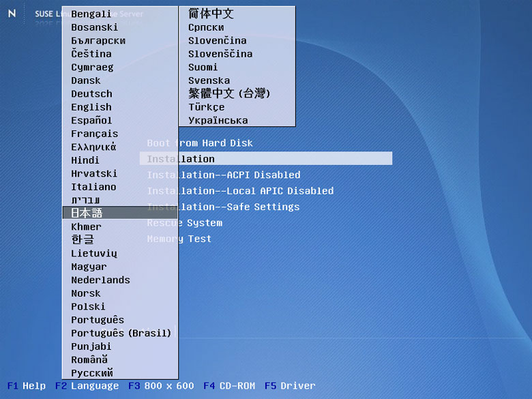
Task: Select Installation--ACPI Disabled boot entry
Action: pyautogui.click(x=224, y=175)
